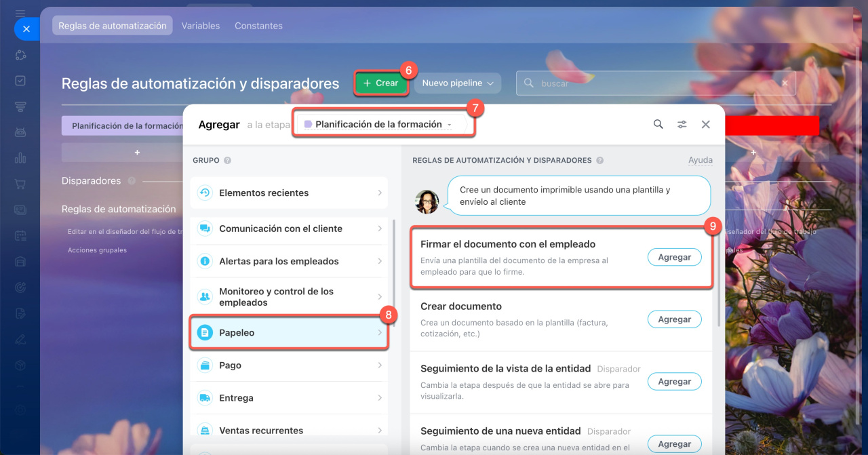This screenshot has width=868, height=455.
Task: Open the bar chart analytics sidebar icon
Action: [20, 158]
